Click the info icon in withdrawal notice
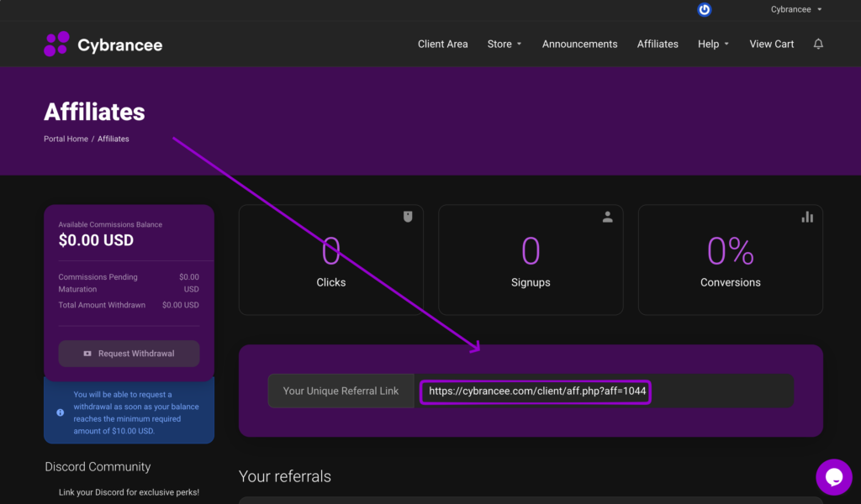 coord(61,412)
